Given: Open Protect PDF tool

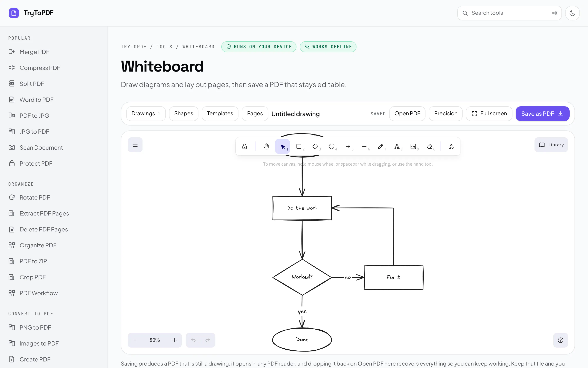Looking at the screenshot, I should coord(53,163).
